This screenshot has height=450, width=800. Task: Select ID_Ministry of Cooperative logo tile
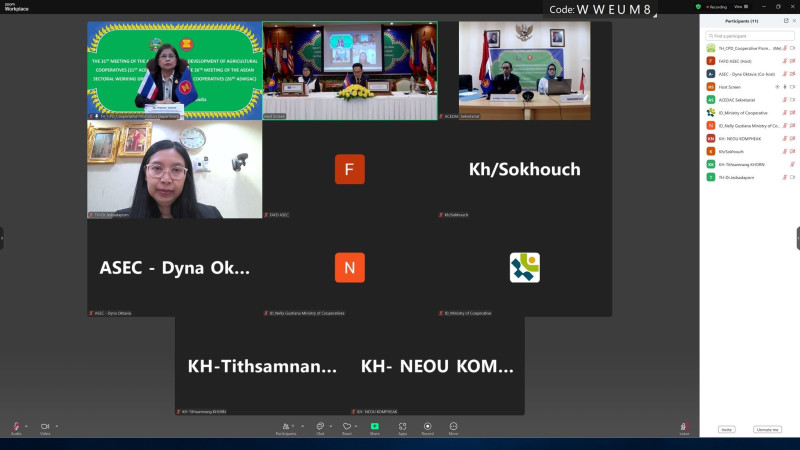(x=524, y=267)
